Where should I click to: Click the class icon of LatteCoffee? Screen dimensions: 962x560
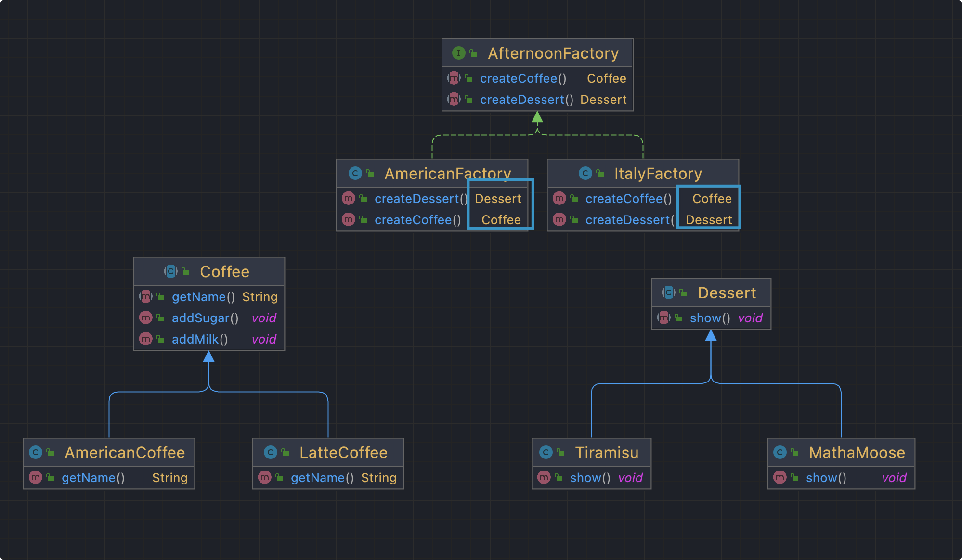(270, 452)
